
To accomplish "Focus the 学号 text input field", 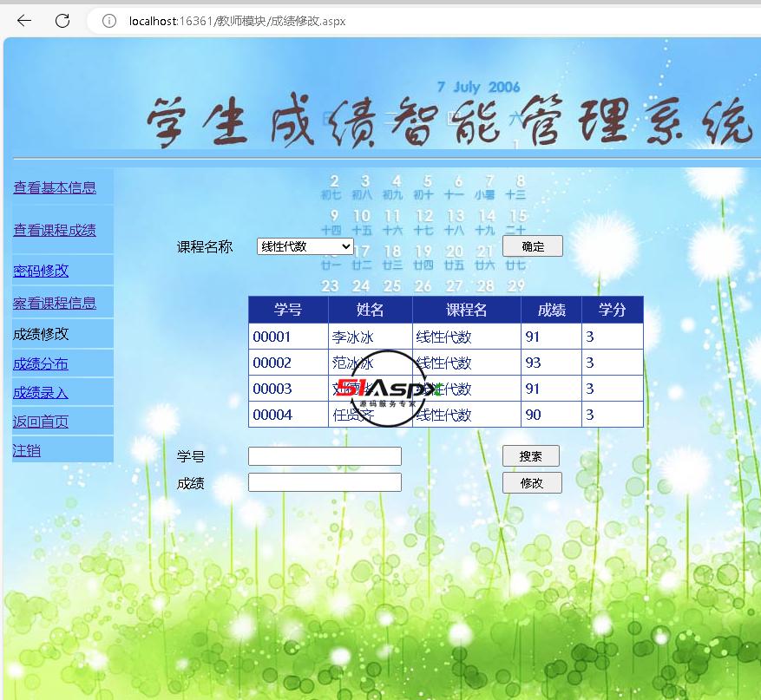I will pyautogui.click(x=325, y=456).
